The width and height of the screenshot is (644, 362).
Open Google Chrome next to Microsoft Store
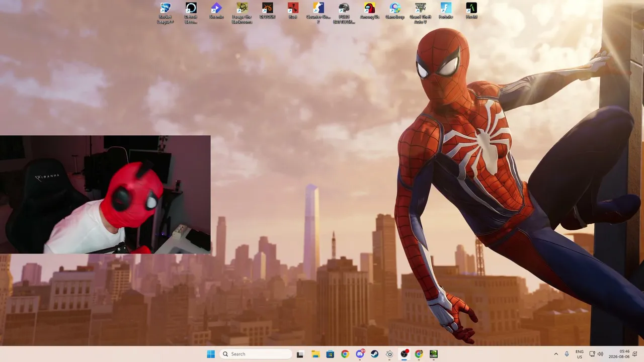click(x=345, y=354)
